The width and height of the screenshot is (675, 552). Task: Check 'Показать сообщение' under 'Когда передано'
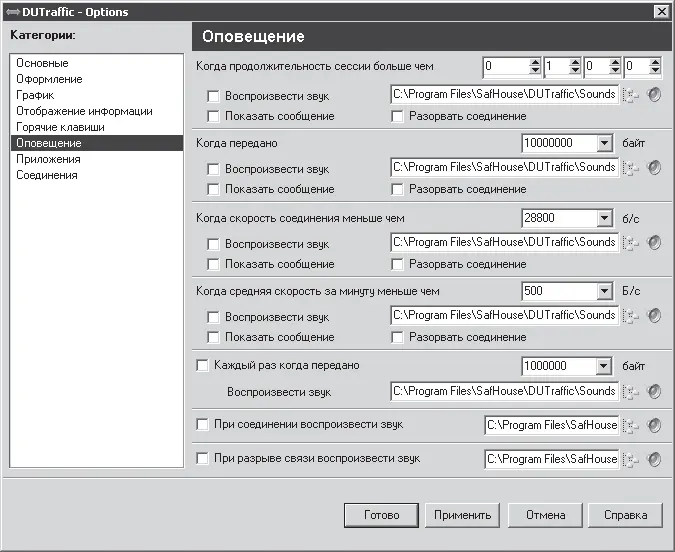pyautogui.click(x=213, y=189)
